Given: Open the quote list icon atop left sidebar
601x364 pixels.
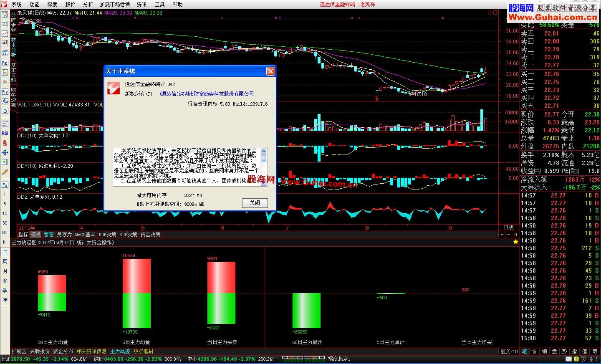Looking at the screenshot, I should click(x=5, y=14).
